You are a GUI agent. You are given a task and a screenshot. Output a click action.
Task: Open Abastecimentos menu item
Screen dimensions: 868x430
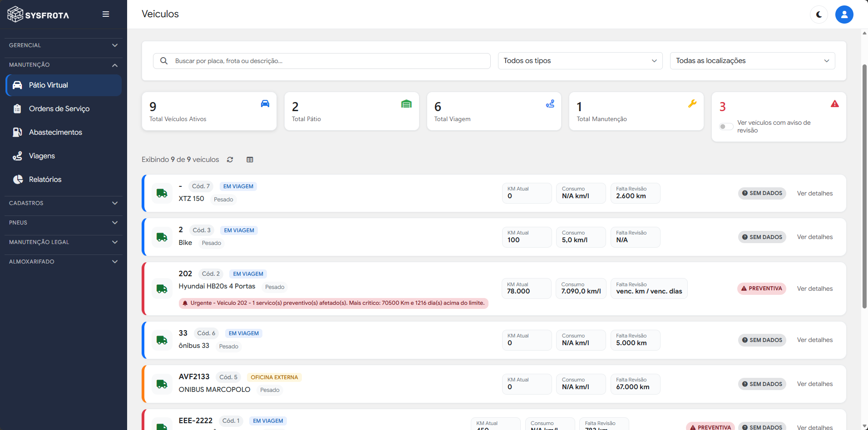tap(64, 132)
